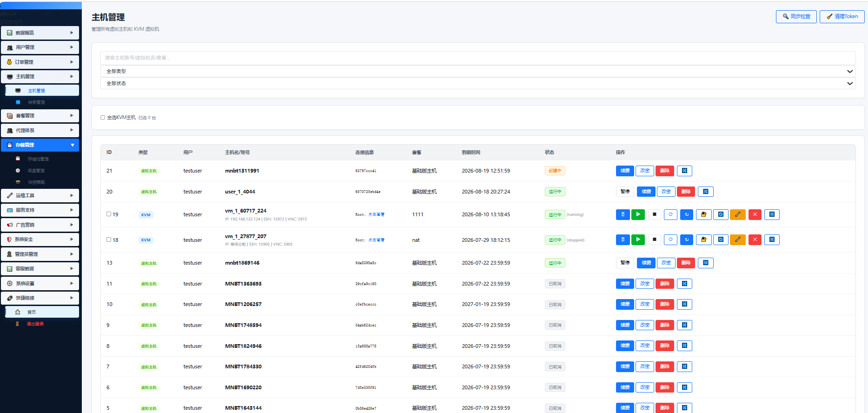The image size is (868, 413).
Task: Stop vm_1_27877_207 with the black square button
Action: [x=654, y=240]
